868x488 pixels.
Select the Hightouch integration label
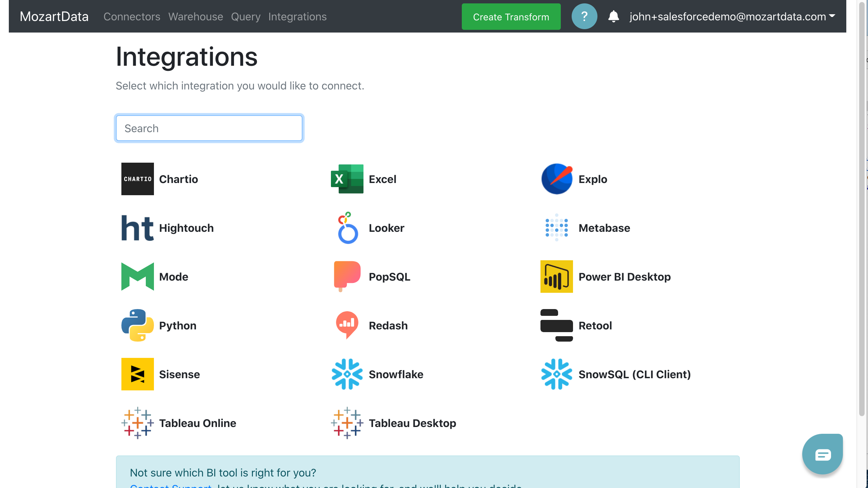click(x=186, y=228)
